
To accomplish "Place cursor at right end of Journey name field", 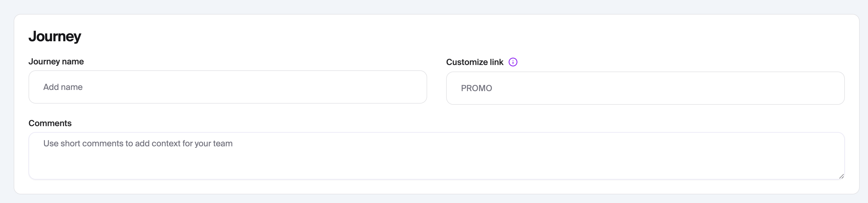I will point(418,87).
